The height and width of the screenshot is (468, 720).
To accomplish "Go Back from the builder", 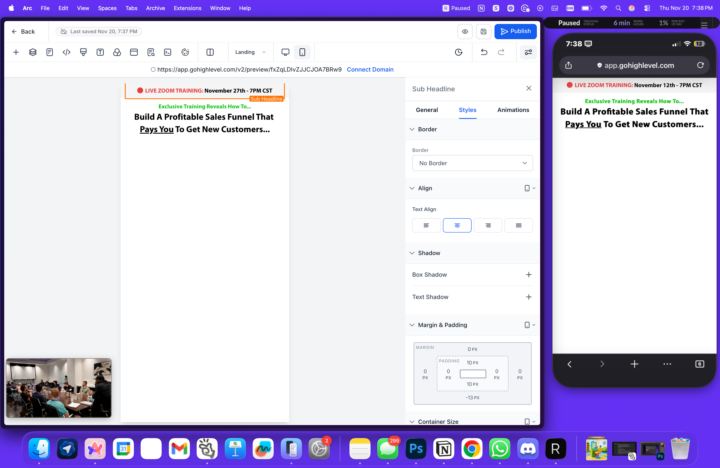I will 23,32.
